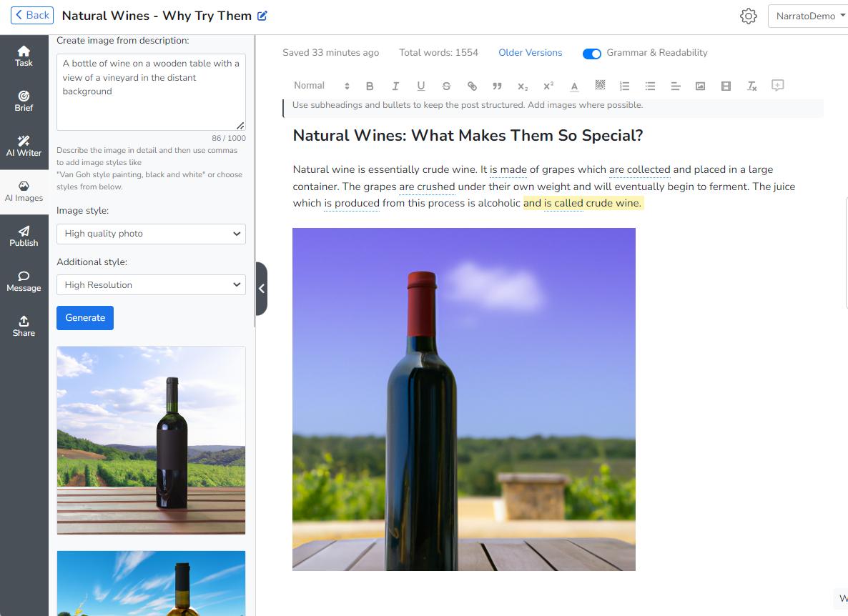
Task: Open the Publish sidebar section
Action: [x=24, y=237]
